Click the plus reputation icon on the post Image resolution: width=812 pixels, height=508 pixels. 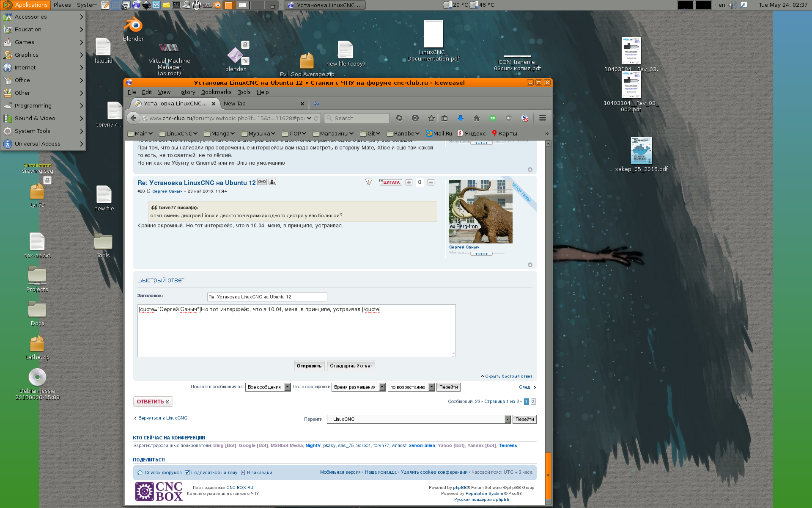coord(409,182)
